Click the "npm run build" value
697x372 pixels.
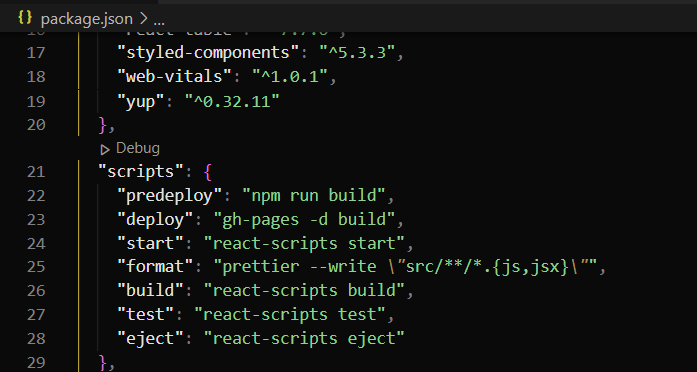tap(313, 196)
